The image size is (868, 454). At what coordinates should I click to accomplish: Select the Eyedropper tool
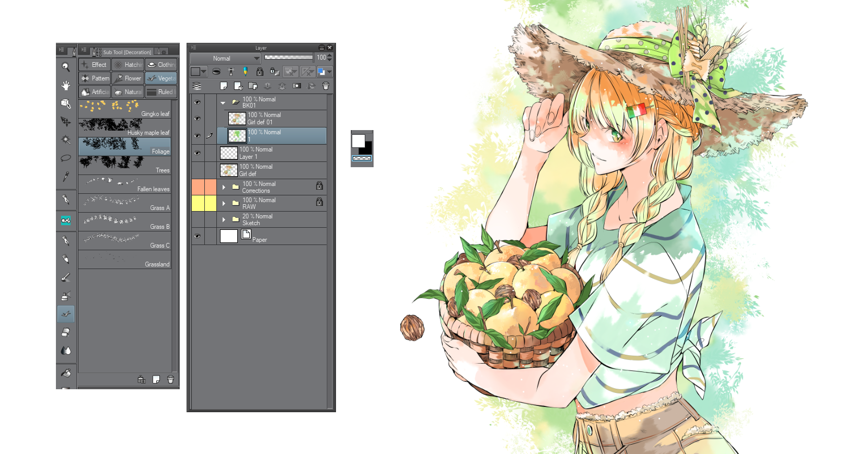(66, 177)
